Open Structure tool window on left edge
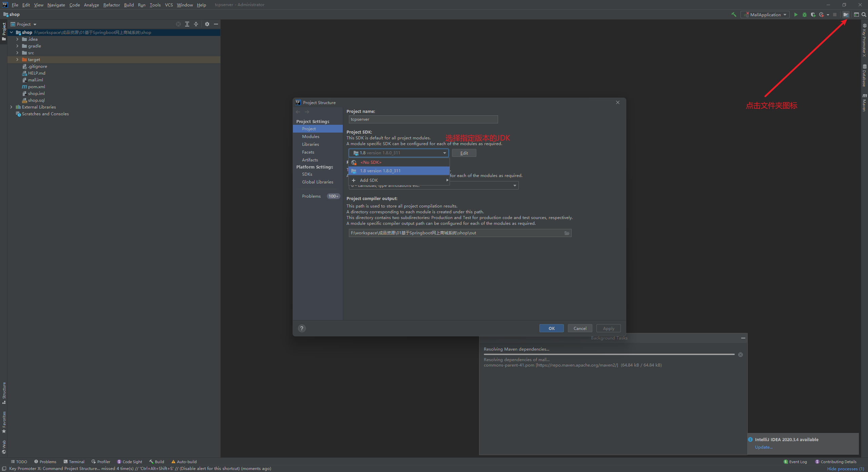868x472 pixels. click(4, 393)
